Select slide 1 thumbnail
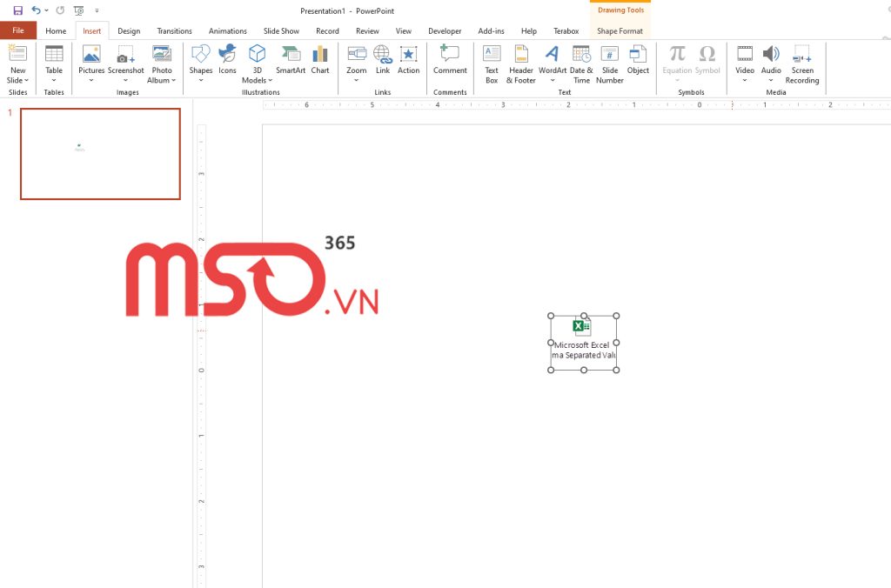 (x=101, y=154)
